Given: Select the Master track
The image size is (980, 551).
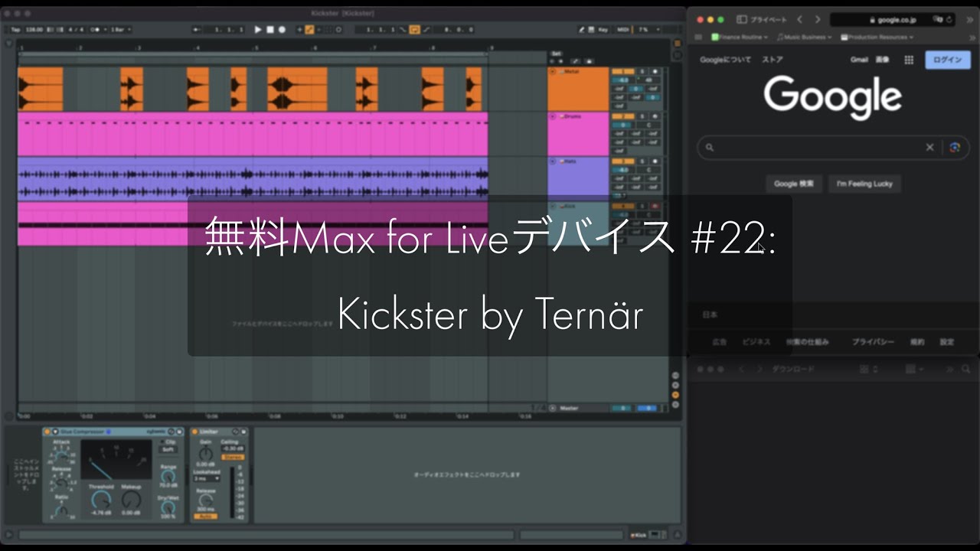Looking at the screenshot, I should [578, 408].
